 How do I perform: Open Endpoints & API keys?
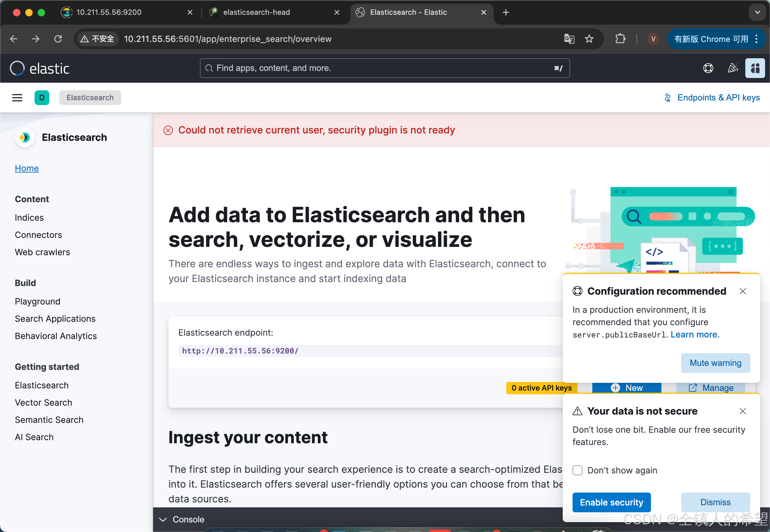pos(712,98)
